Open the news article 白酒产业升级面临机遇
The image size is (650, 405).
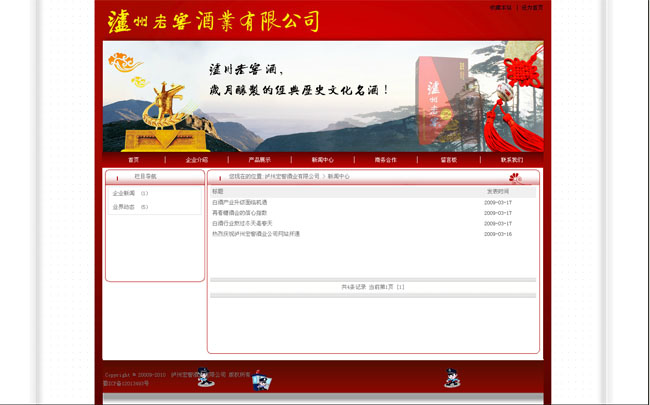pos(240,202)
